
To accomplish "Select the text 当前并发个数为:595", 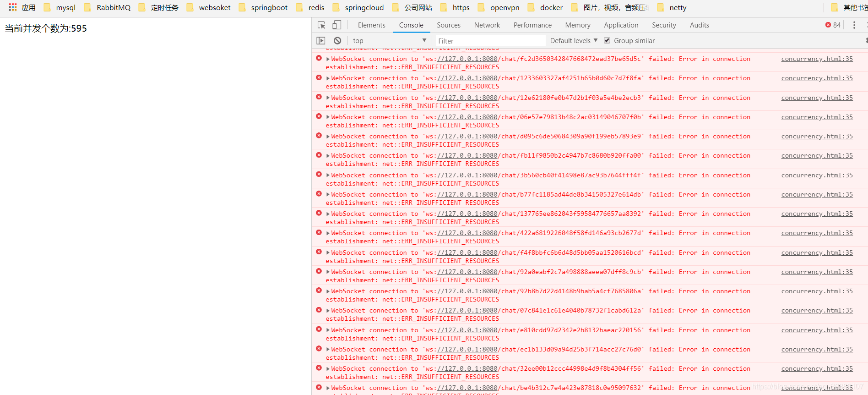I will coord(46,28).
